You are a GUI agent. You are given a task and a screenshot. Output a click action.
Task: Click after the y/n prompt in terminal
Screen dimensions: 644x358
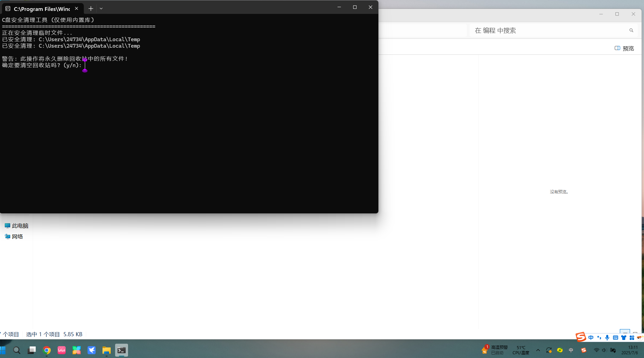coord(85,65)
